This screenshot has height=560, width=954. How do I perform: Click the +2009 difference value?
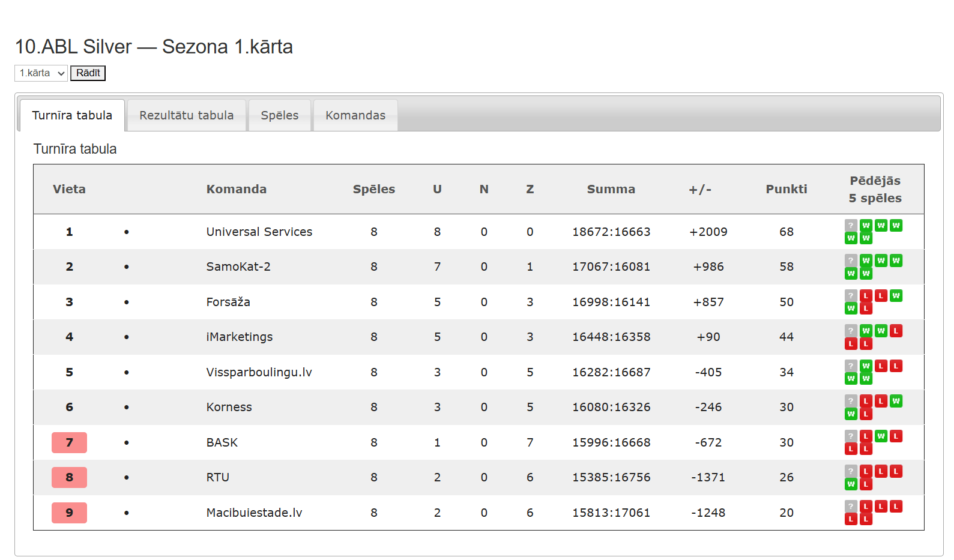point(708,232)
